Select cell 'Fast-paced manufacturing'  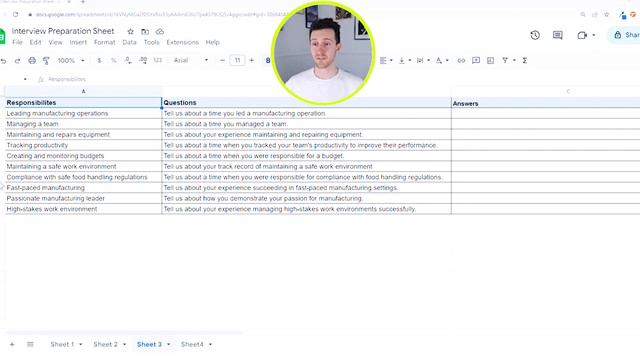(83, 188)
